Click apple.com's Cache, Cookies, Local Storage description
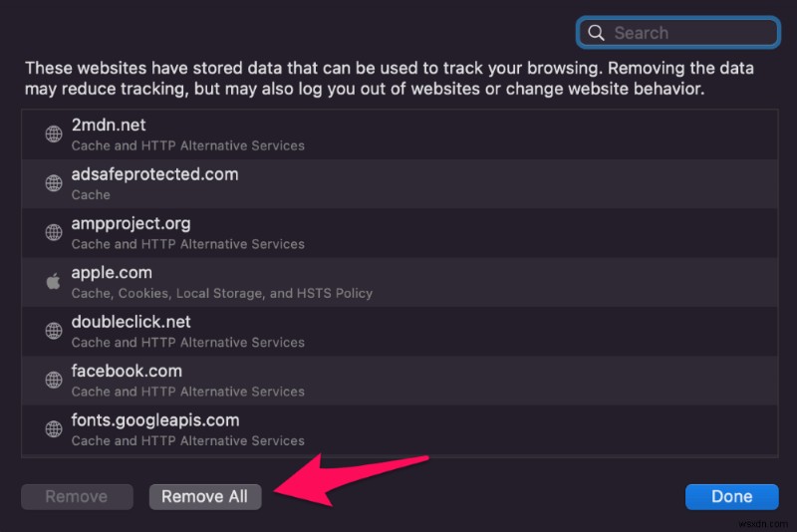Screen dimensions: 797x532 (x=221, y=293)
